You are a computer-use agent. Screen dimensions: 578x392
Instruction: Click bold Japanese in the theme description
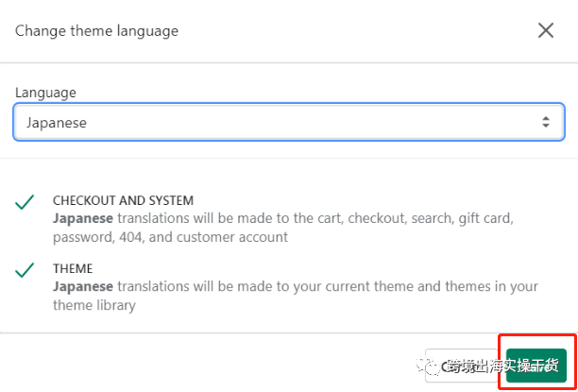point(83,286)
